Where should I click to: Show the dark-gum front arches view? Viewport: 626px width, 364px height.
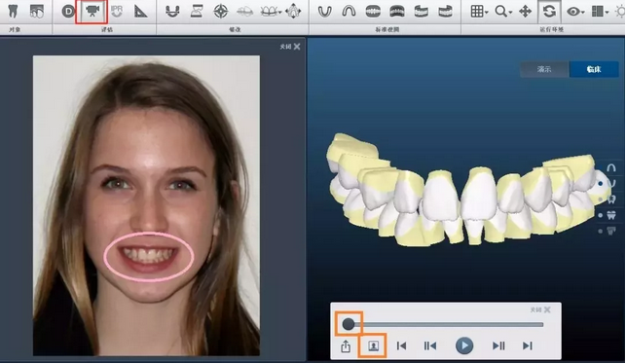coord(397,12)
